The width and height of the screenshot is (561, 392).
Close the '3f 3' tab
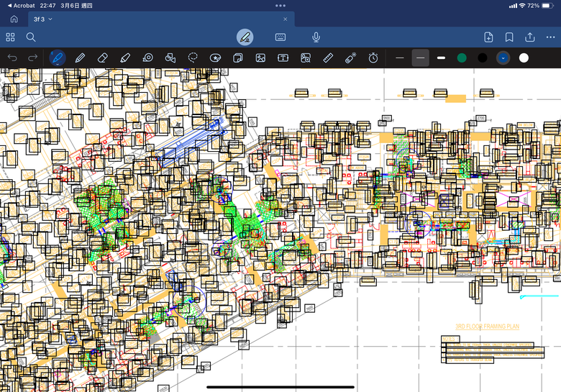(x=285, y=19)
